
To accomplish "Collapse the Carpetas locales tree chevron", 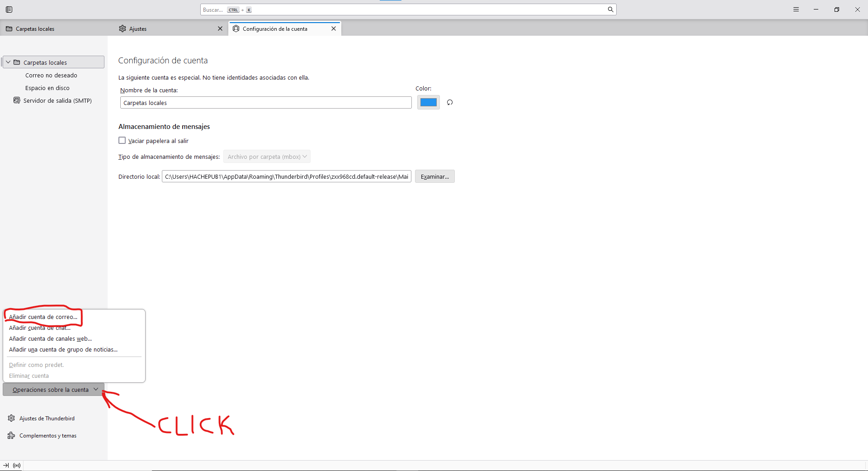I will (8, 62).
